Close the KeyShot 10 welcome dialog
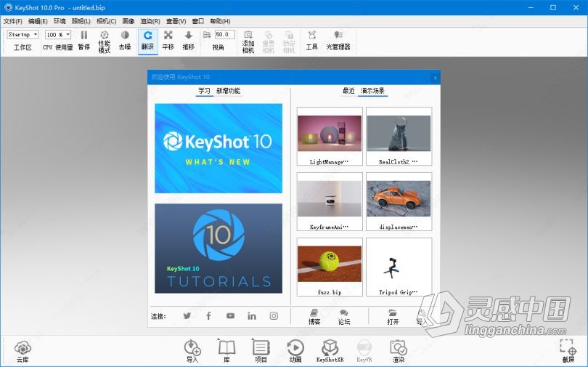Image resolution: width=588 pixels, height=367 pixels. 435,77
